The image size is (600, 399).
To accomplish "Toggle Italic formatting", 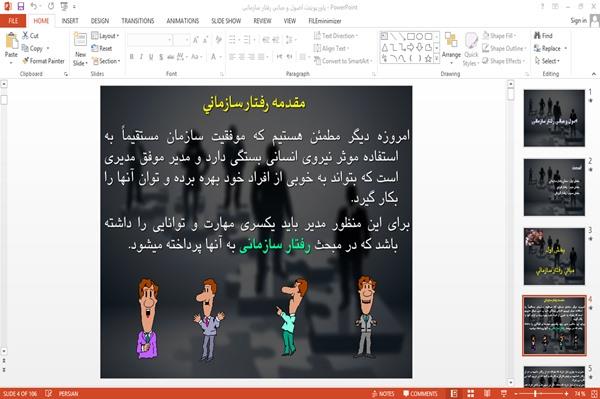I will pos(141,57).
